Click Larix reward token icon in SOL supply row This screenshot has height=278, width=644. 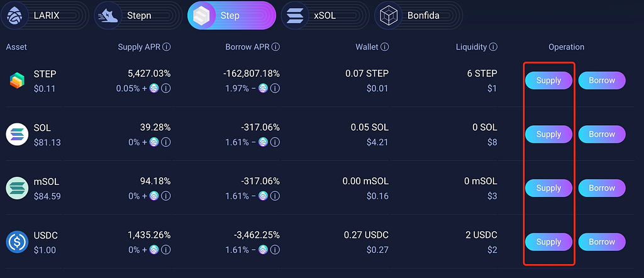pos(154,142)
